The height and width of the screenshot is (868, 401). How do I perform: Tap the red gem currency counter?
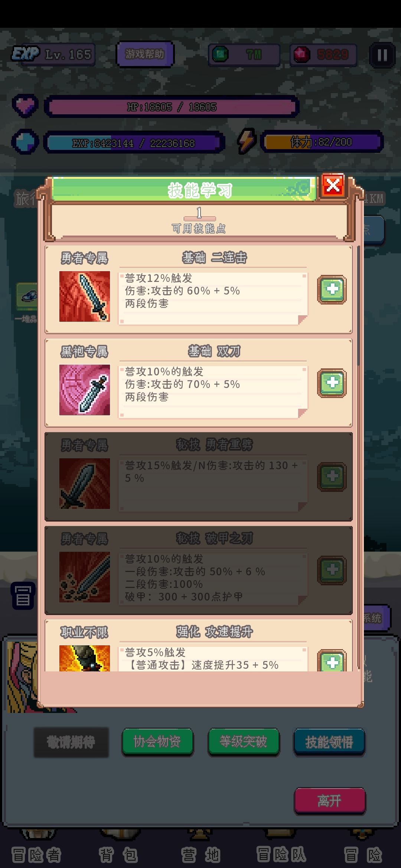pos(323,55)
